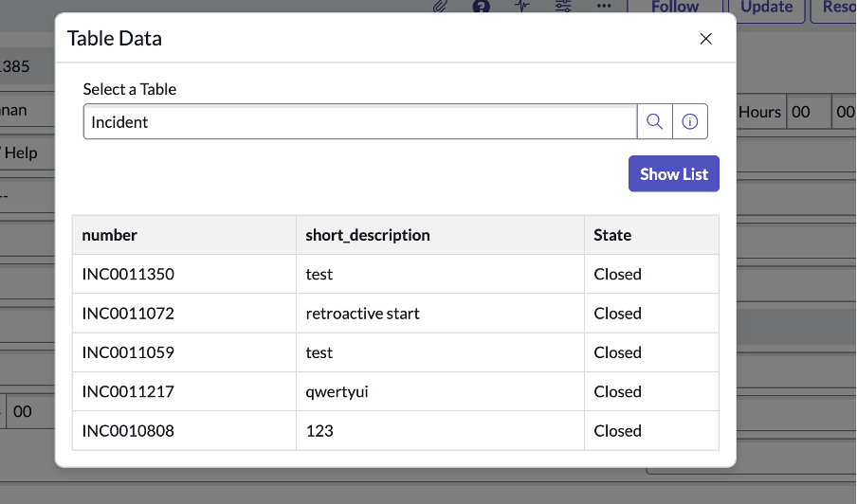This screenshot has height=504, width=857.
Task: Click the table lookup search icon
Action: point(655,121)
